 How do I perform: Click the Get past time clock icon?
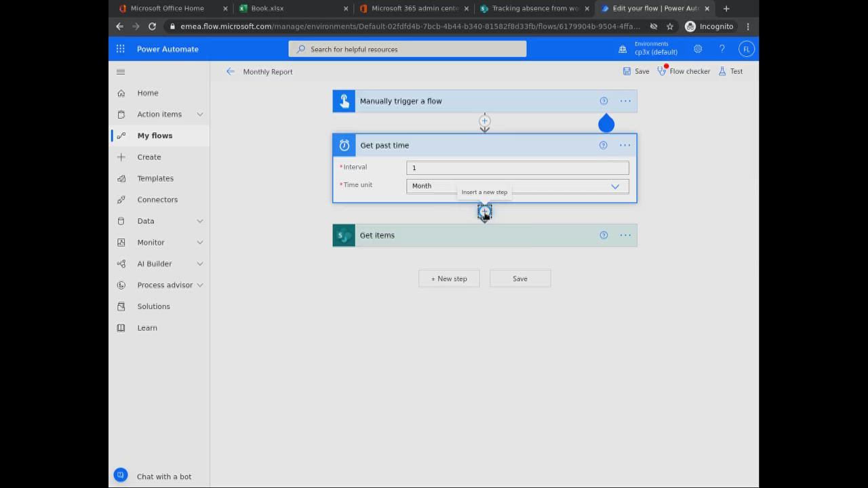pyautogui.click(x=344, y=145)
